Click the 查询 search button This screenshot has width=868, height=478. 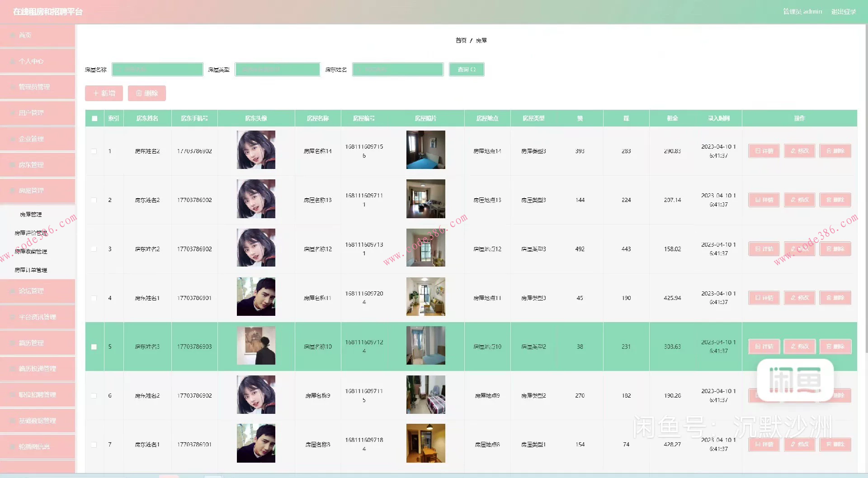467,70
